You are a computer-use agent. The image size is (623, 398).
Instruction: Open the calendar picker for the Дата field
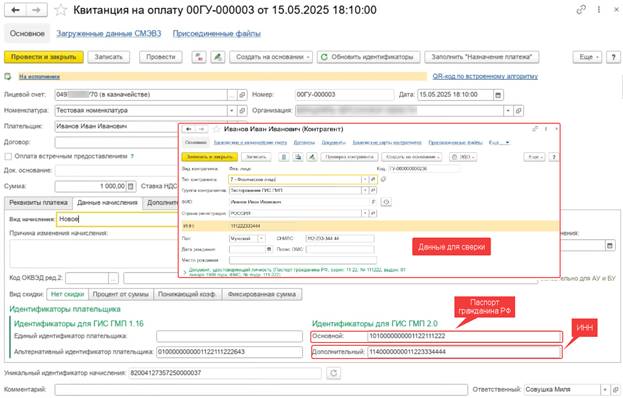pos(498,95)
